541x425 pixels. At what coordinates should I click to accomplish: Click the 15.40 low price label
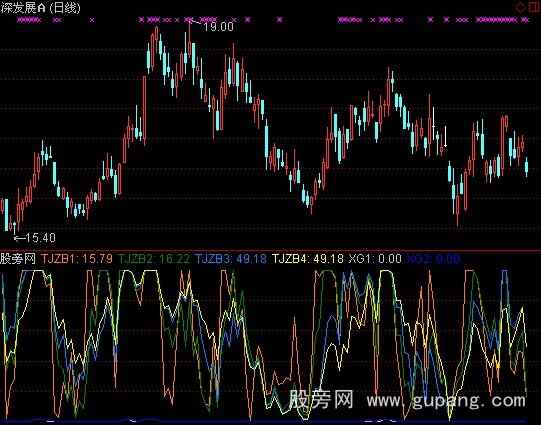(40, 238)
